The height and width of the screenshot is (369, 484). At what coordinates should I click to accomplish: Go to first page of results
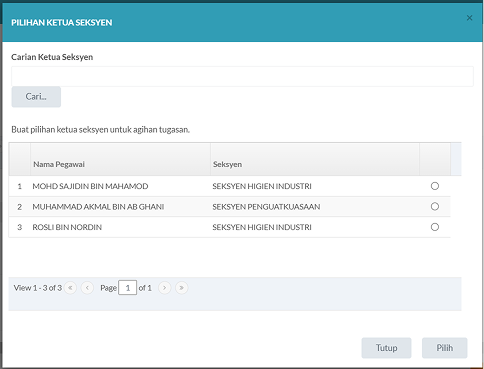tap(70, 288)
